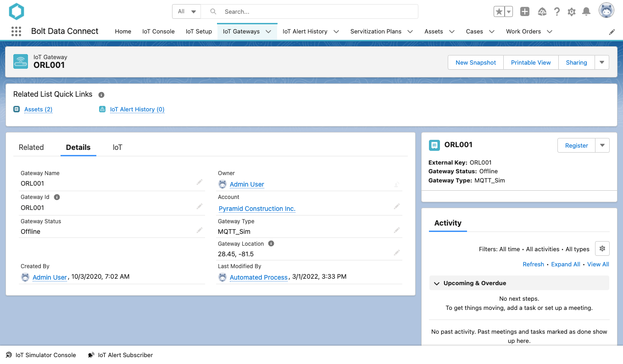Image resolution: width=623 pixels, height=364 pixels.
Task: Switch to the IoT tab
Action: point(117,147)
